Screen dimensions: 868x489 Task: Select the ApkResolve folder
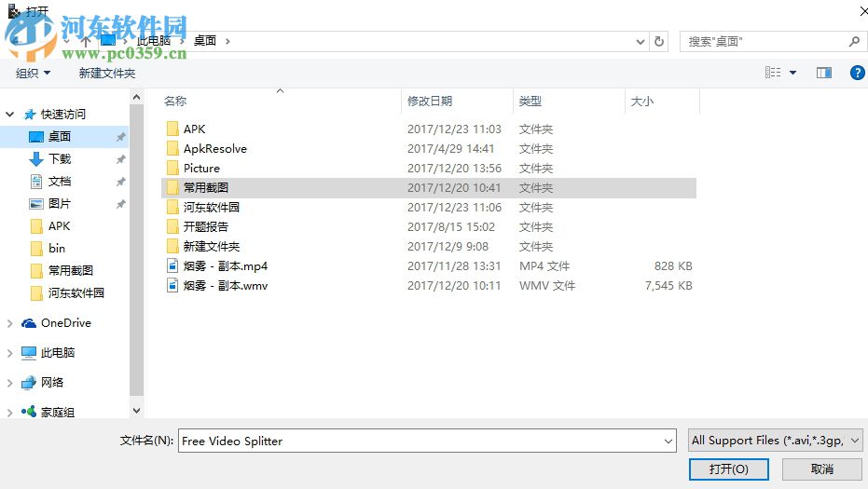pos(429,149)
